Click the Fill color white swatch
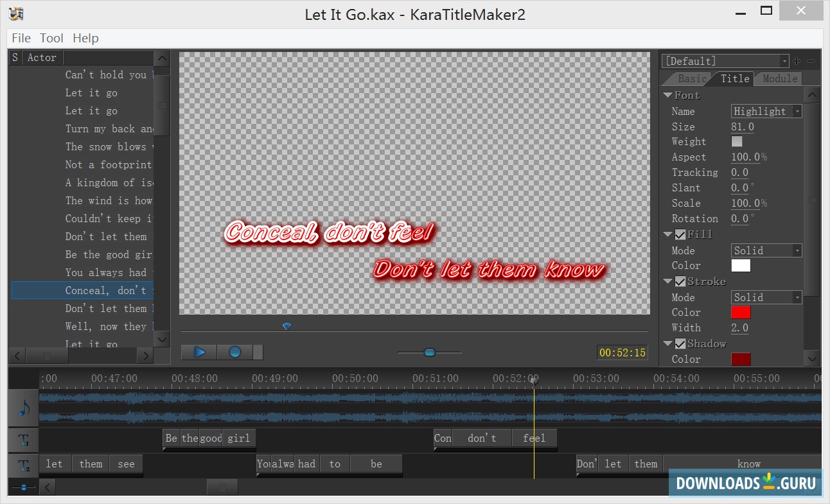The width and height of the screenshot is (830, 504). coord(741,266)
